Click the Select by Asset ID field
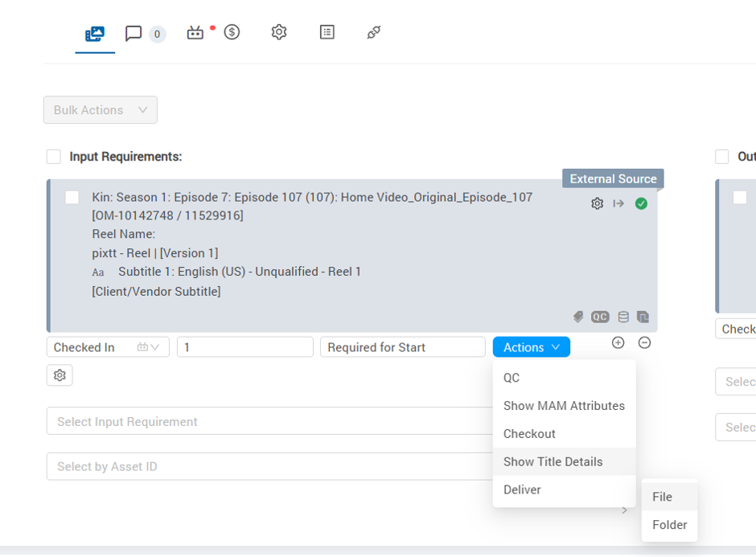Image resolution: width=756 pixels, height=557 pixels. click(x=270, y=466)
